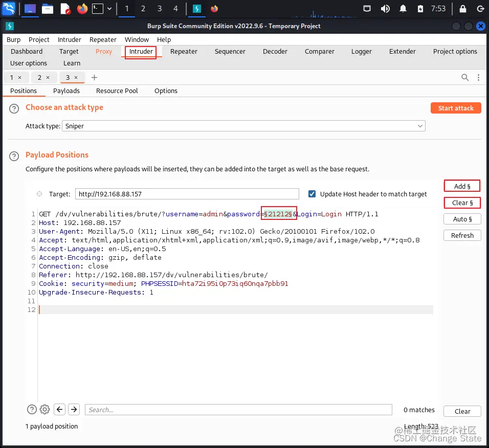Launch the text editor from the taskbar
This screenshot has height=448, width=489.
click(x=65, y=9)
